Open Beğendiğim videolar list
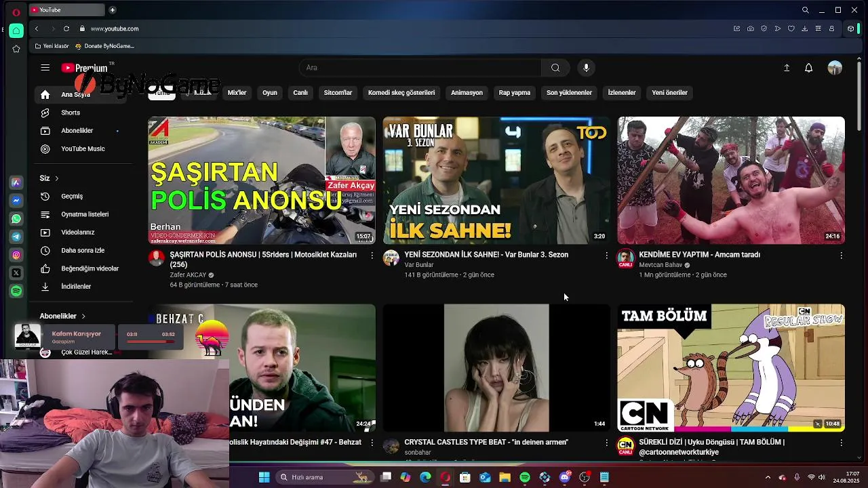 pyautogui.click(x=80, y=268)
